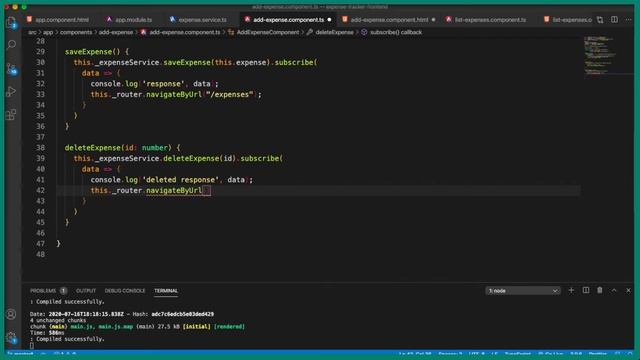The image size is (640, 360).
Task: Click the TypeScript language mode in status bar
Action: click(518, 353)
